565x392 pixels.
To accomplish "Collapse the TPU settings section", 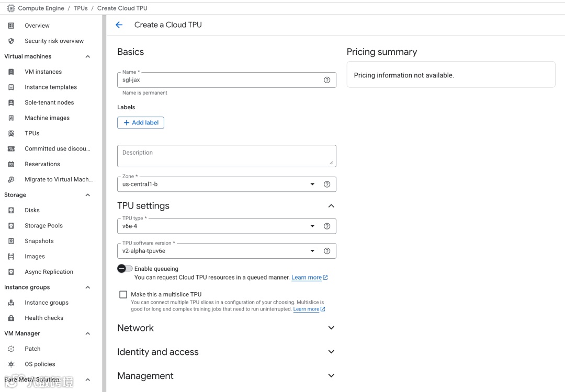I will [331, 206].
